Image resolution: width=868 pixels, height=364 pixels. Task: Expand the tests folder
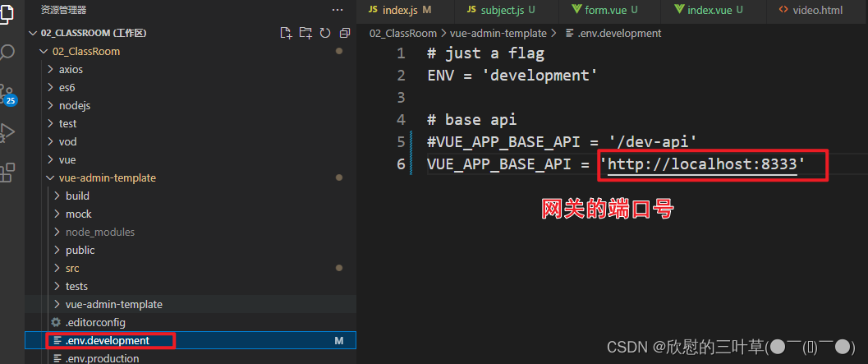pyautogui.click(x=57, y=287)
